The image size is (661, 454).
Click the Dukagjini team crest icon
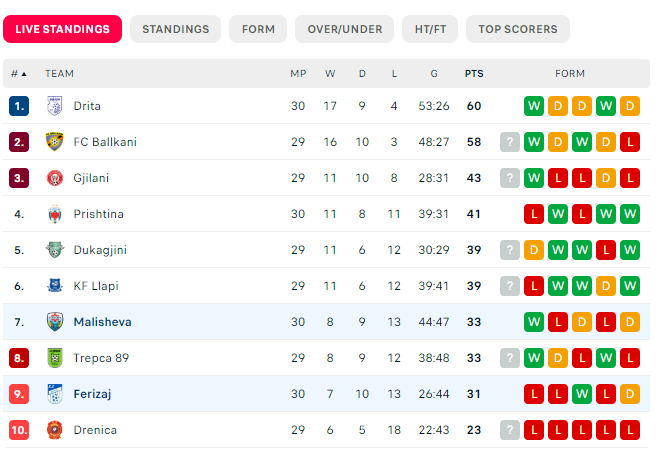tap(55, 250)
